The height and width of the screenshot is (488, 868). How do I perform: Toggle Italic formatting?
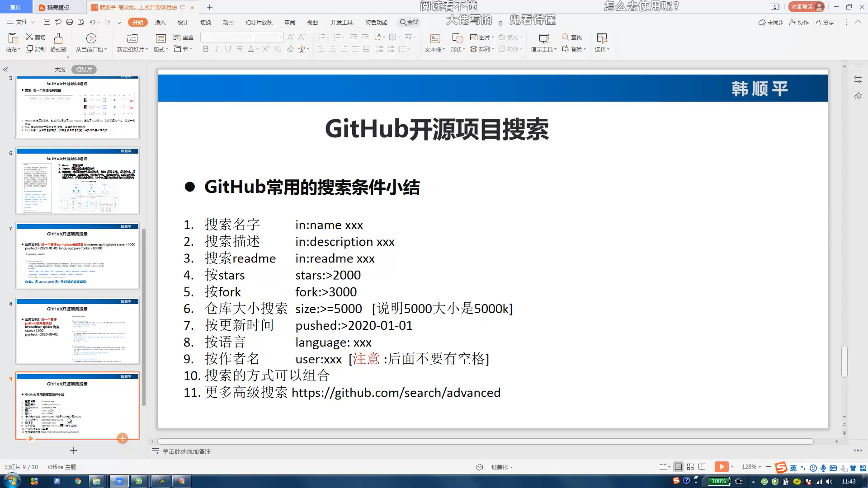pos(217,49)
